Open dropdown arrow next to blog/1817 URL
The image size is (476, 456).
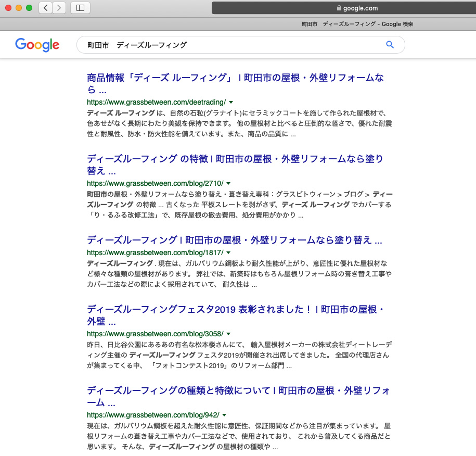point(228,253)
